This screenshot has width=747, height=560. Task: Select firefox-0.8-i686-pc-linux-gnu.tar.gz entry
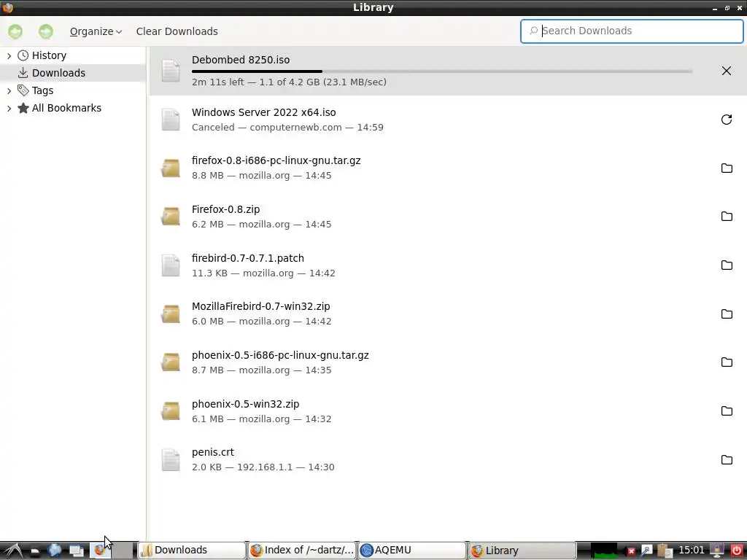coord(448,168)
